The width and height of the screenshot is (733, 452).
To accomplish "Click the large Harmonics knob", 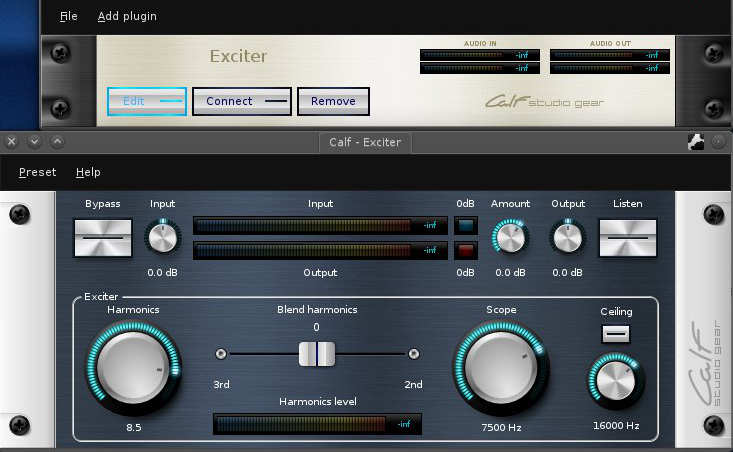I will (133, 368).
